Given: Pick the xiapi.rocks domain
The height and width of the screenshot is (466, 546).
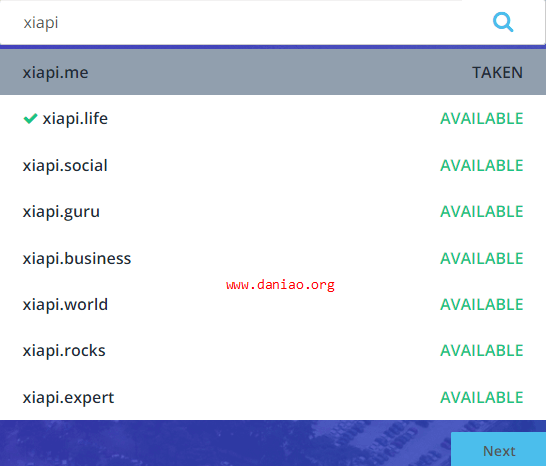Looking at the screenshot, I should point(273,350).
